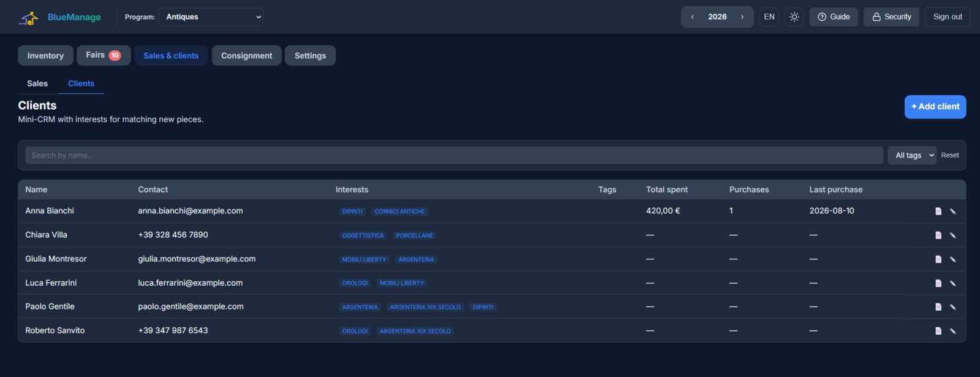The width and height of the screenshot is (980, 377).
Task: Select the Clients sub-tab
Action: click(x=81, y=83)
